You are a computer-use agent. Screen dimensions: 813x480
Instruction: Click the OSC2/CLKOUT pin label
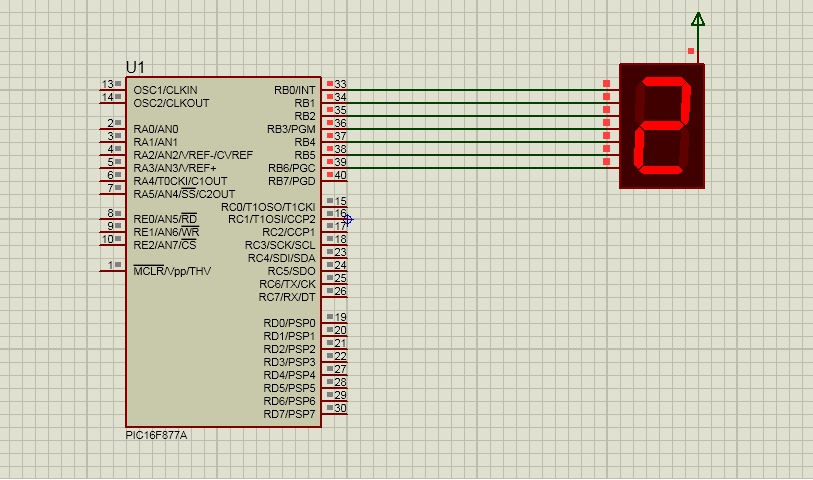tap(171, 103)
